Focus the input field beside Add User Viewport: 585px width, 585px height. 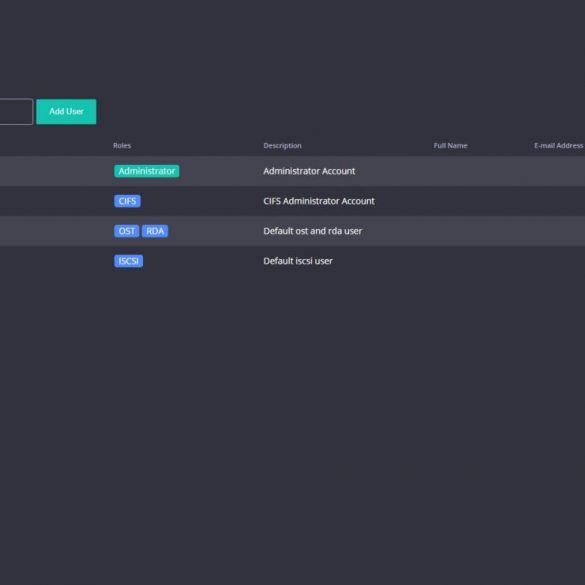pyautogui.click(x=16, y=111)
